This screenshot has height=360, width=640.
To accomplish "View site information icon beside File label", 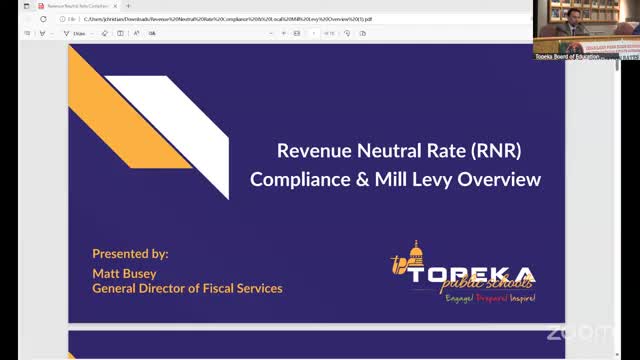I will 62,19.
